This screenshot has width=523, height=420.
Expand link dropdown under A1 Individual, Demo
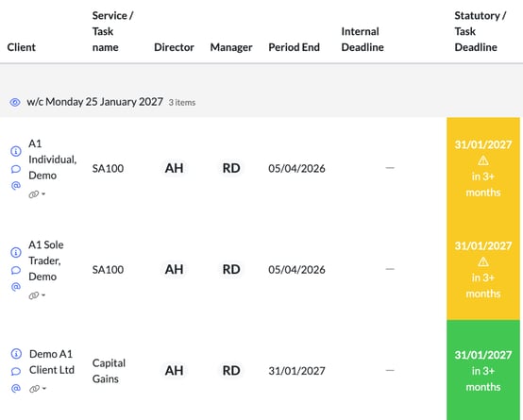click(37, 194)
